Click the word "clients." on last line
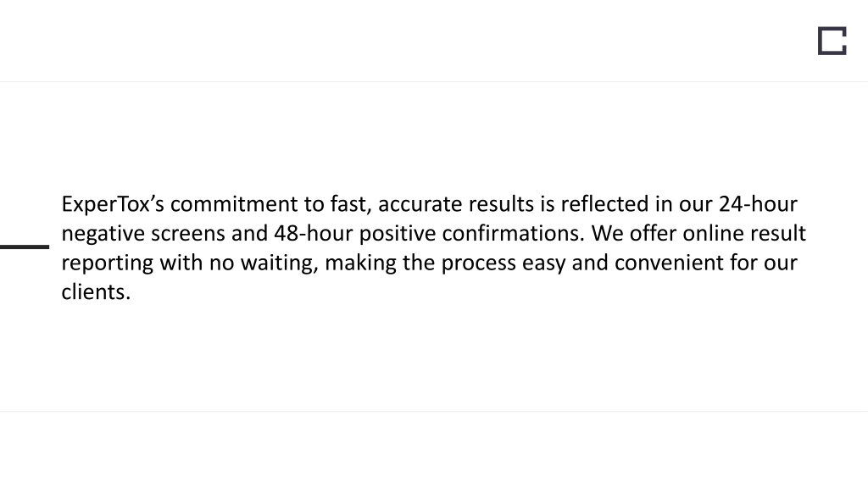 pyautogui.click(x=96, y=292)
